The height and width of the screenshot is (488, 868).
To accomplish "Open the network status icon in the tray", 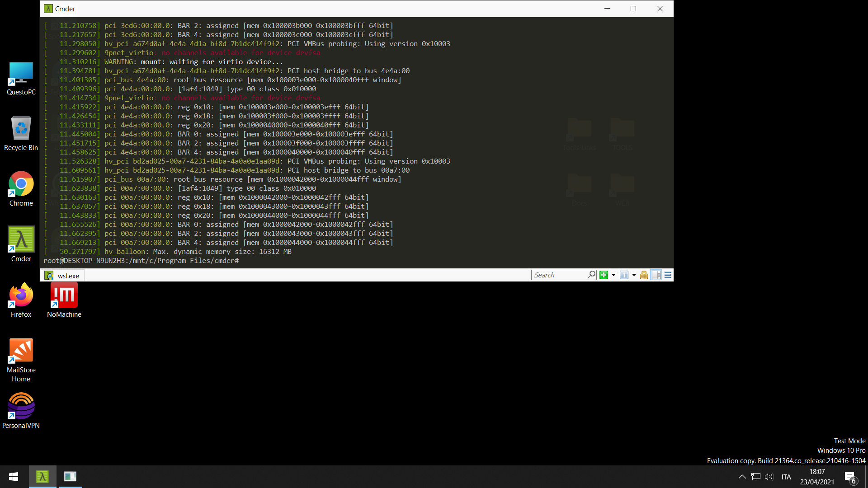I will click(x=755, y=476).
